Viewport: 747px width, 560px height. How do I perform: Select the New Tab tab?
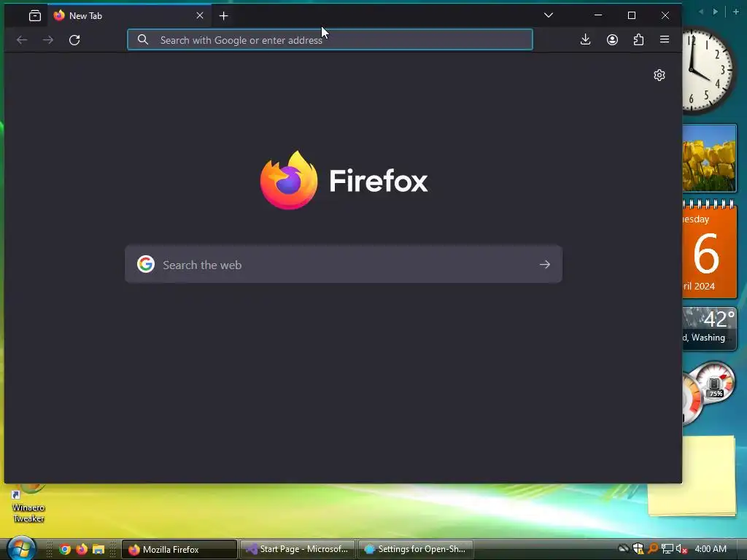[128, 16]
